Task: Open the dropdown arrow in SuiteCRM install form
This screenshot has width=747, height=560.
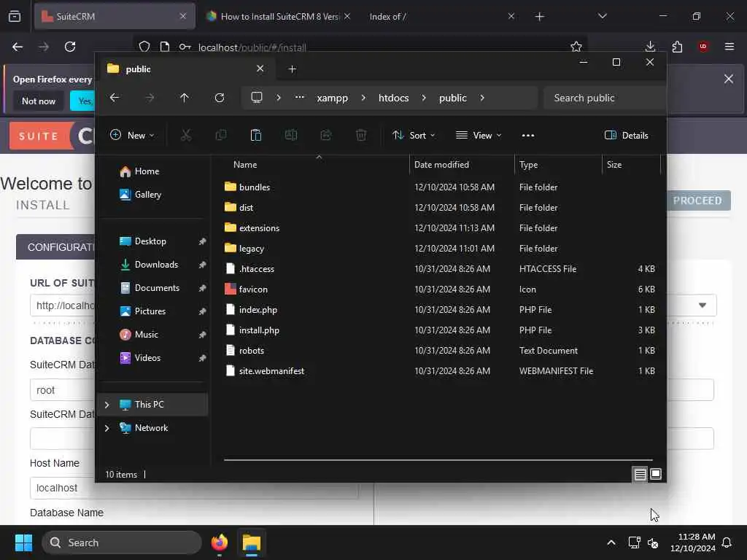Action: tap(703, 306)
